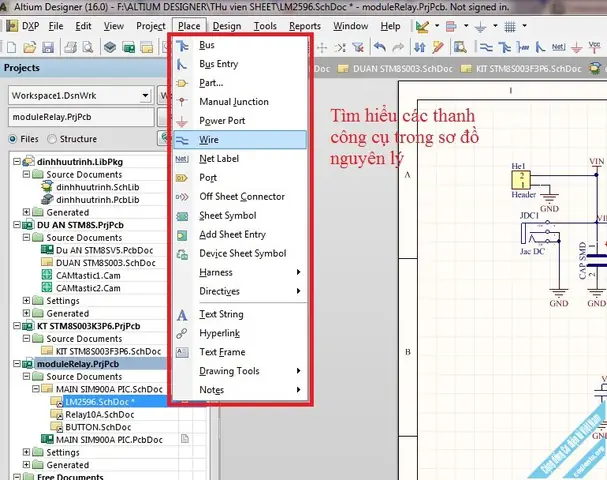This screenshot has width=607, height=480.
Task: Click the Undo arrow toolbar icon
Action: point(380,47)
